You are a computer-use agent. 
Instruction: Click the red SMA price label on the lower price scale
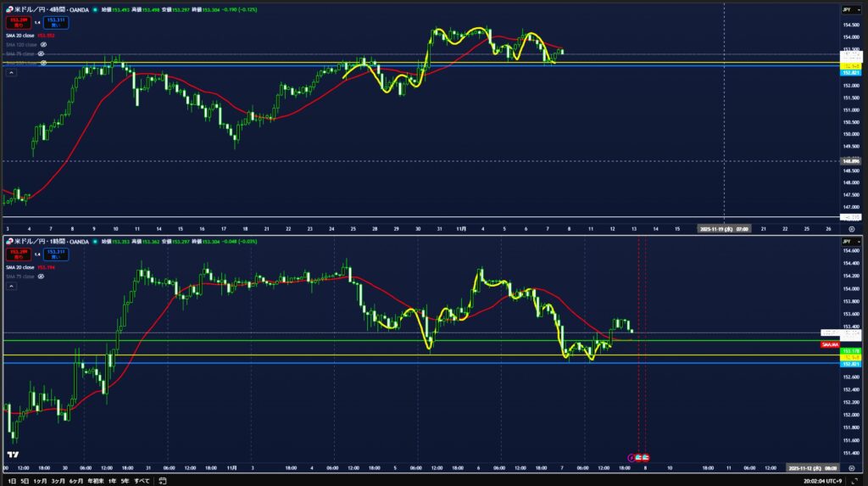click(x=830, y=344)
